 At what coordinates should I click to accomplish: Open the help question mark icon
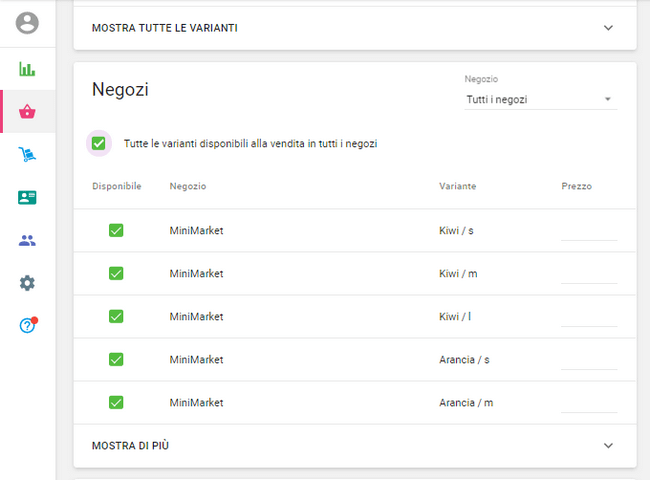point(27,326)
